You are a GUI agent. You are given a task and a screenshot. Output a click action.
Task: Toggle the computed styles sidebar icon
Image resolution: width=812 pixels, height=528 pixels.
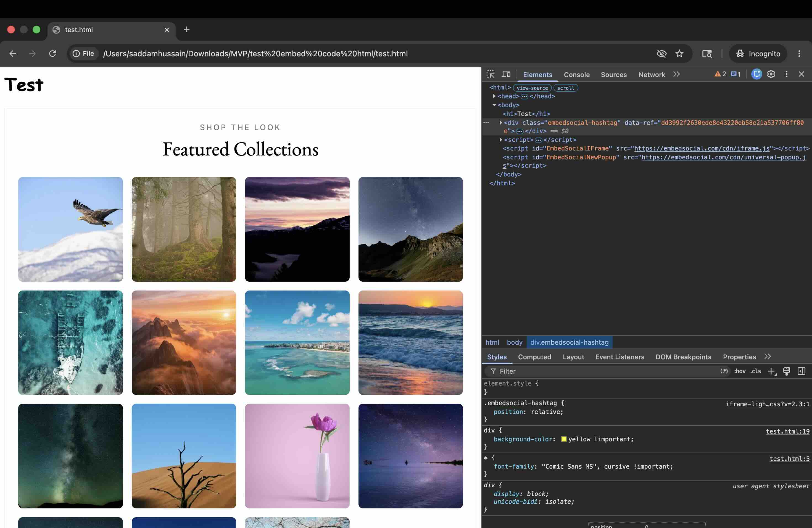pyautogui.click(x=802, y=371)
